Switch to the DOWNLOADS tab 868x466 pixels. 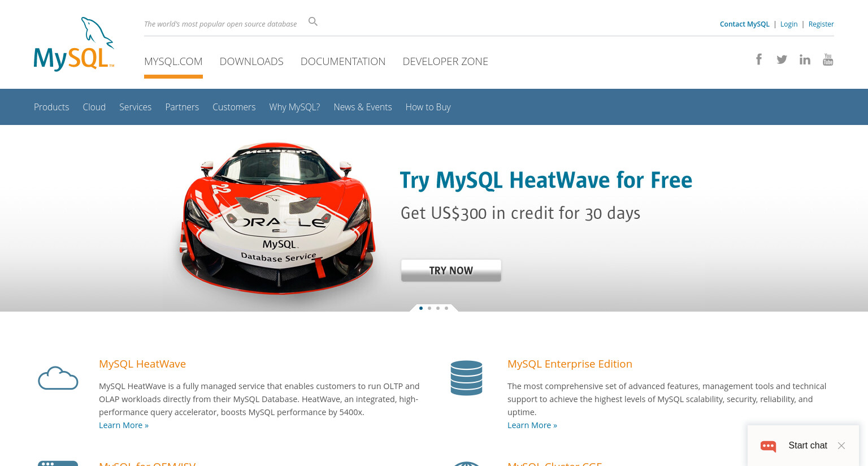pyautogui.click(x=251, y=61)
